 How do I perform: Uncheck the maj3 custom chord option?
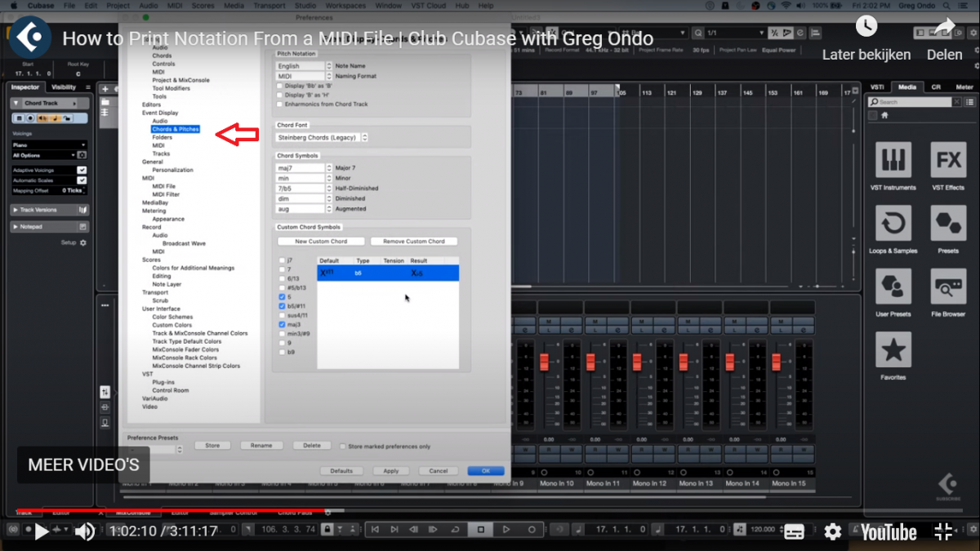coord(283,324)
